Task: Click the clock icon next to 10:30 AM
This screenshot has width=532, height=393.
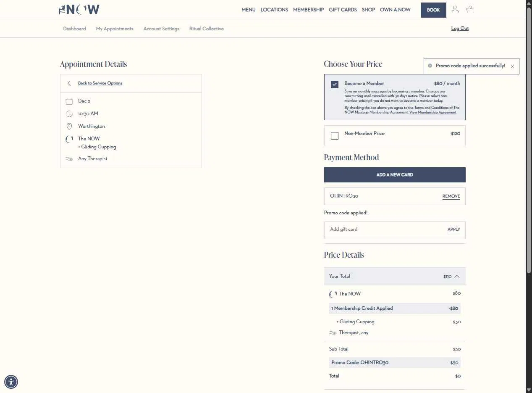Action: pos(69,114)
